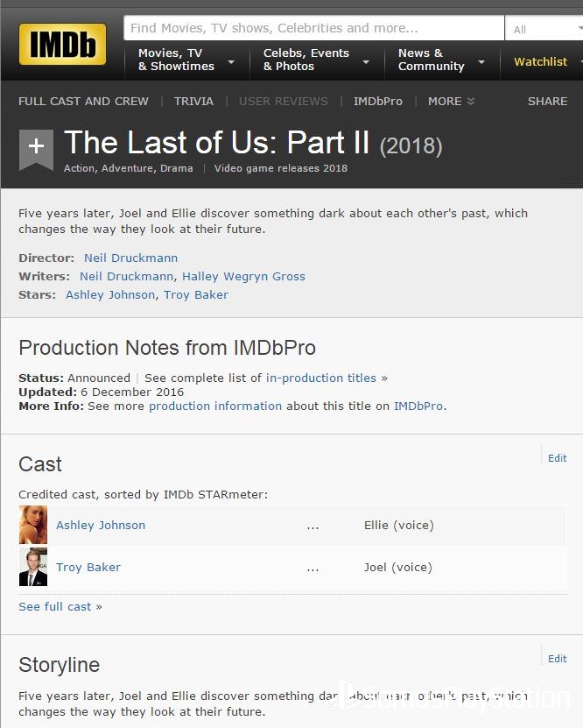Open the search category 'All' dropdown
583x728 pixels.
tap(543, 29)
